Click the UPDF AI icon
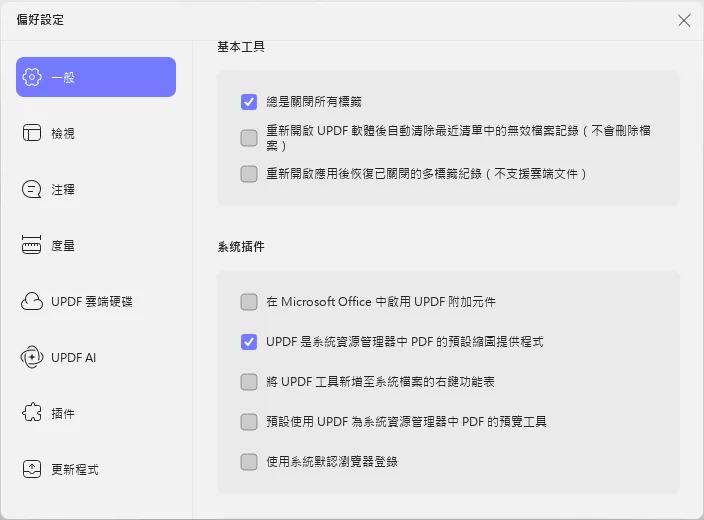The width and height of the screenshot is (704, 520). [x=32, y=357]
